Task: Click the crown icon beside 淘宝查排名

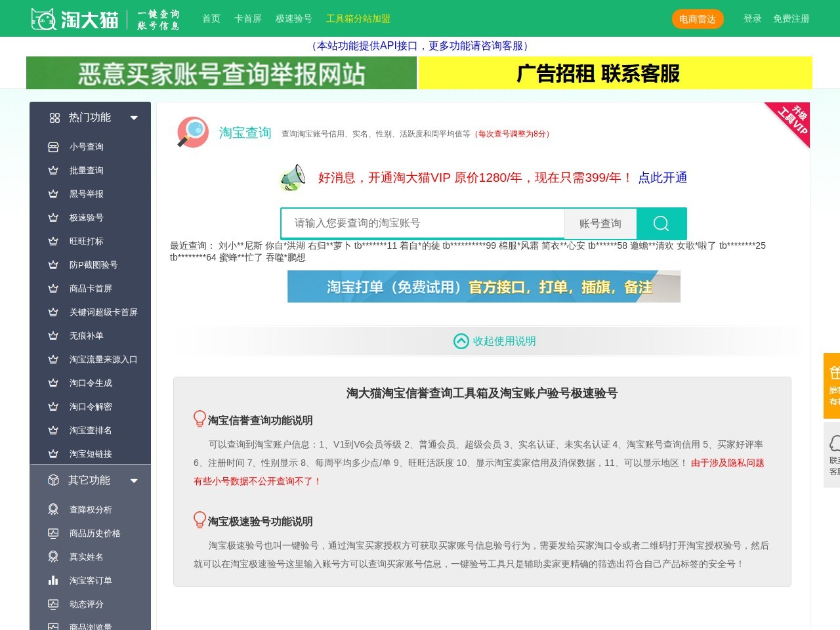Action: tap(54, 430)
